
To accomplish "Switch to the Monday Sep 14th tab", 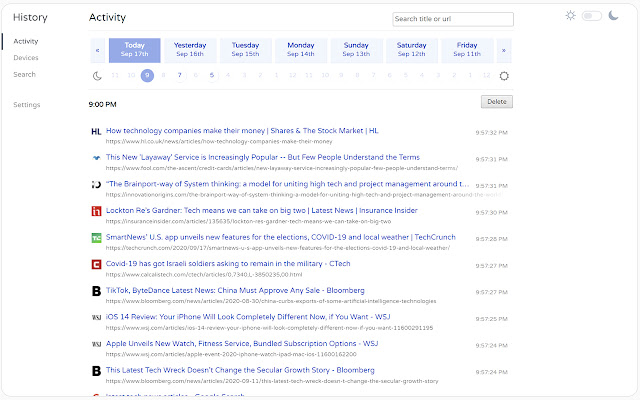I will [x=300, y=50].
